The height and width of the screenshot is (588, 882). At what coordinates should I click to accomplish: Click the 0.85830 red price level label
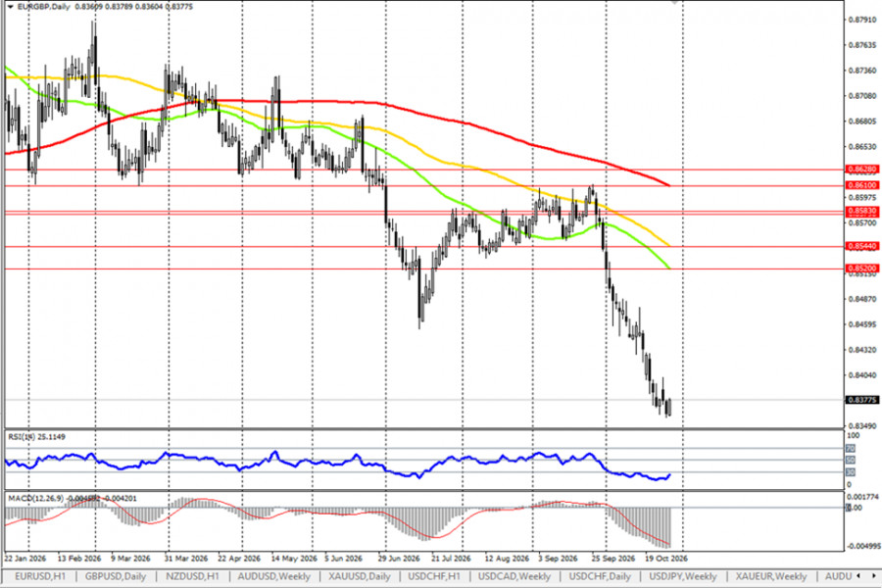(x=861, y=211)
